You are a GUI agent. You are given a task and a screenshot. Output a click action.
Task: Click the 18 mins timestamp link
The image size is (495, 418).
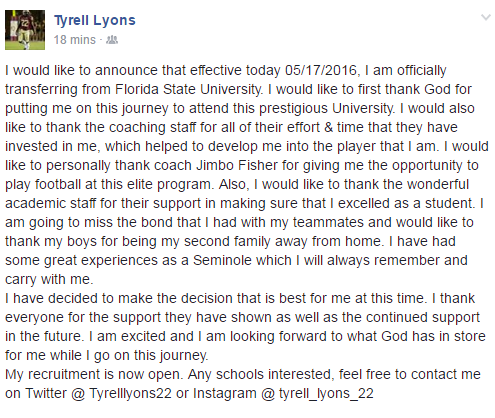tap(75, 40)
